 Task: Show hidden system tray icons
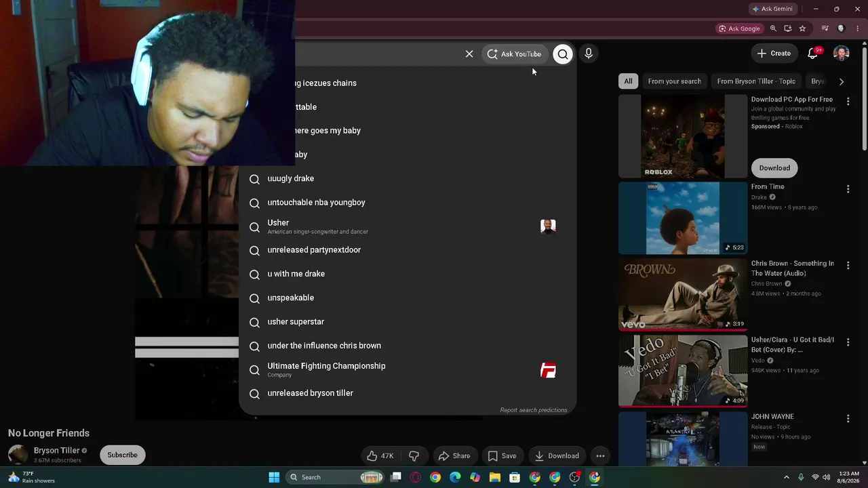(787, 477)
